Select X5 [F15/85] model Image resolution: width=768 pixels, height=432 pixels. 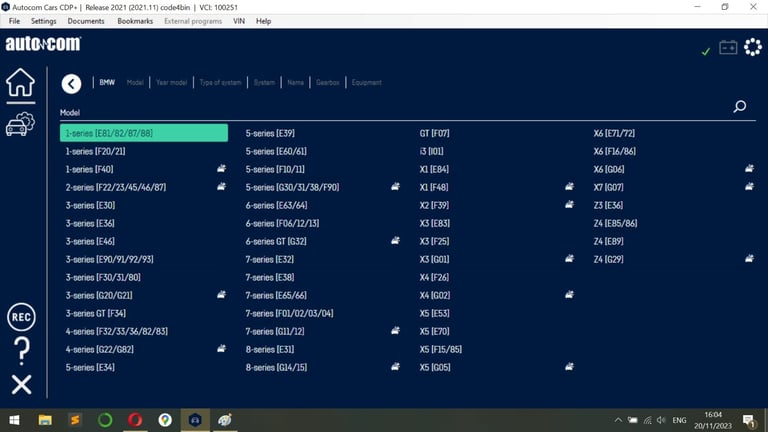click(440, 349)
